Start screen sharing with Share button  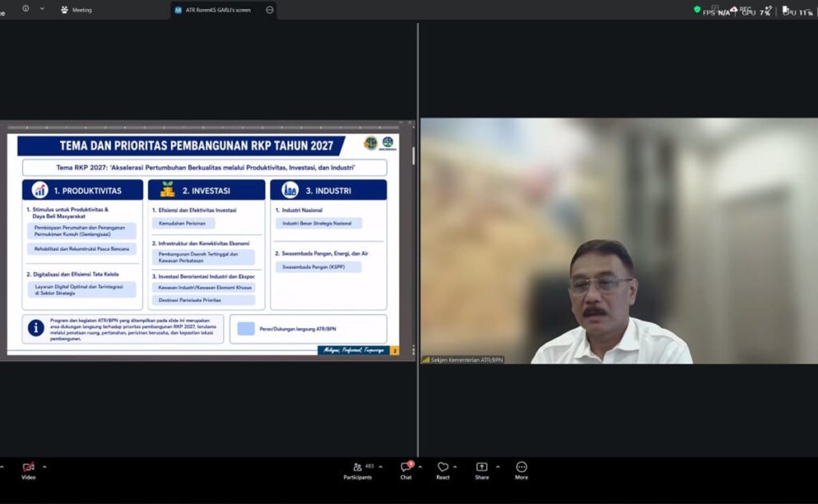(x=482, y=470)
